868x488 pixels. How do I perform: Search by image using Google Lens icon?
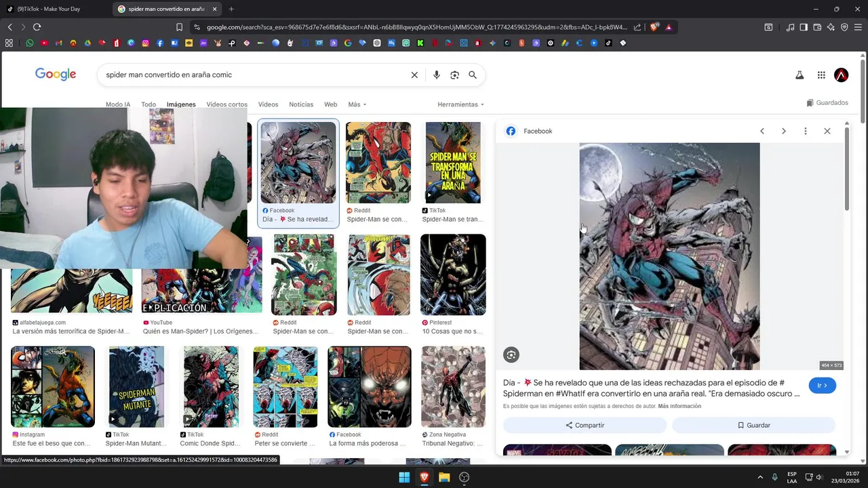(x=454, y=75)
